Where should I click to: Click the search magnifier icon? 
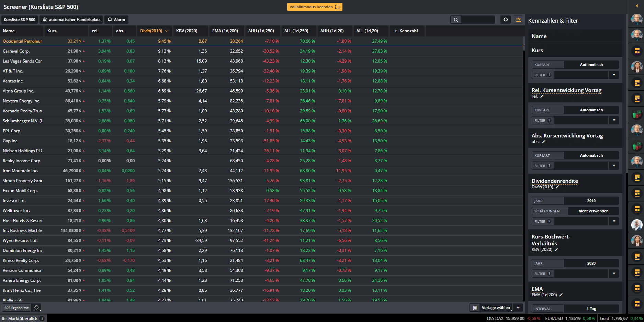coord(456,20)
